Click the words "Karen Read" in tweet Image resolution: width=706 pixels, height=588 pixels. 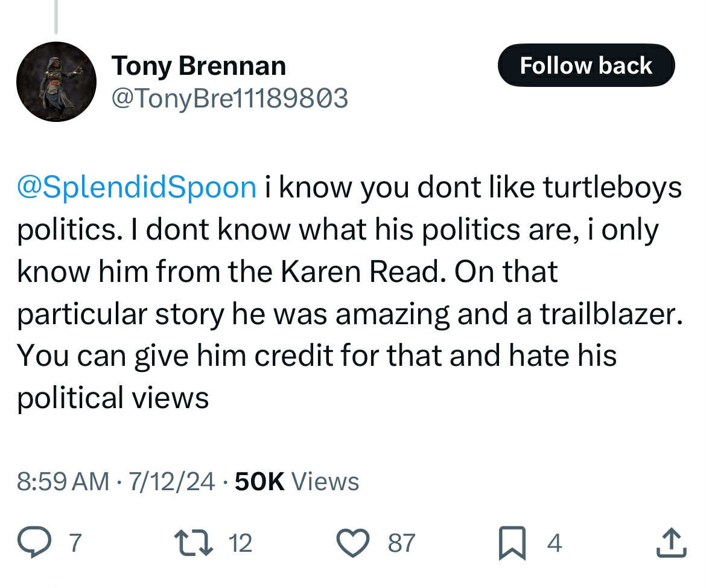(360, 272)
